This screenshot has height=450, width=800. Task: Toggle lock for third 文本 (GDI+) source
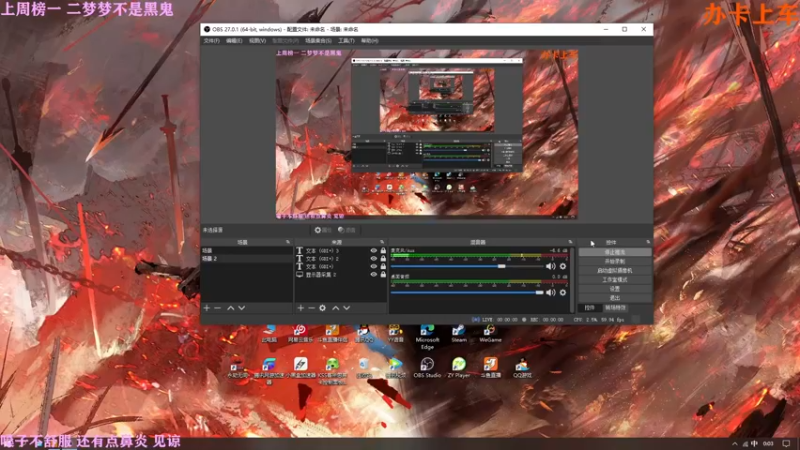click(383, 266)
